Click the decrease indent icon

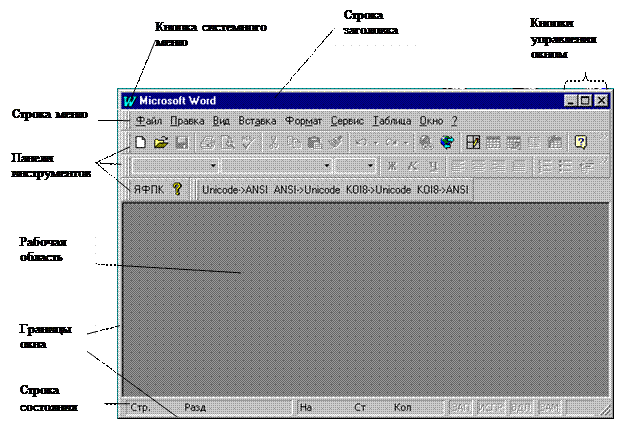[586, 166]
